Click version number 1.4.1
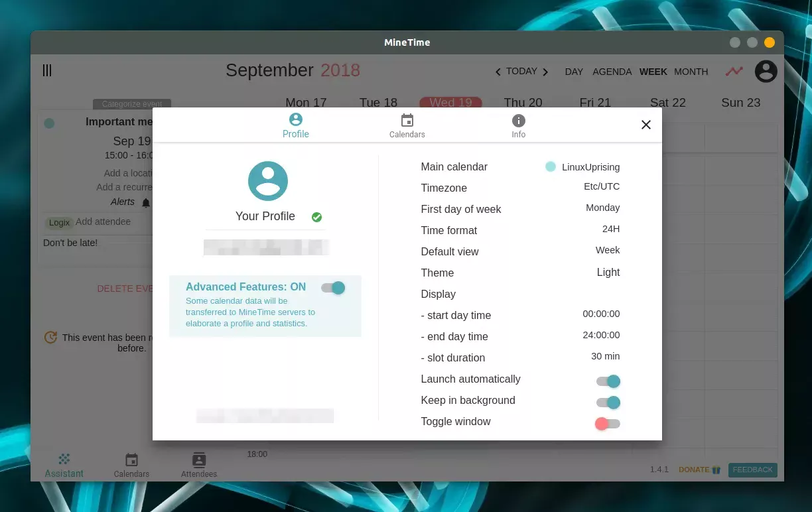The width and height of the screenshot is (812, 512). (659, 470)
